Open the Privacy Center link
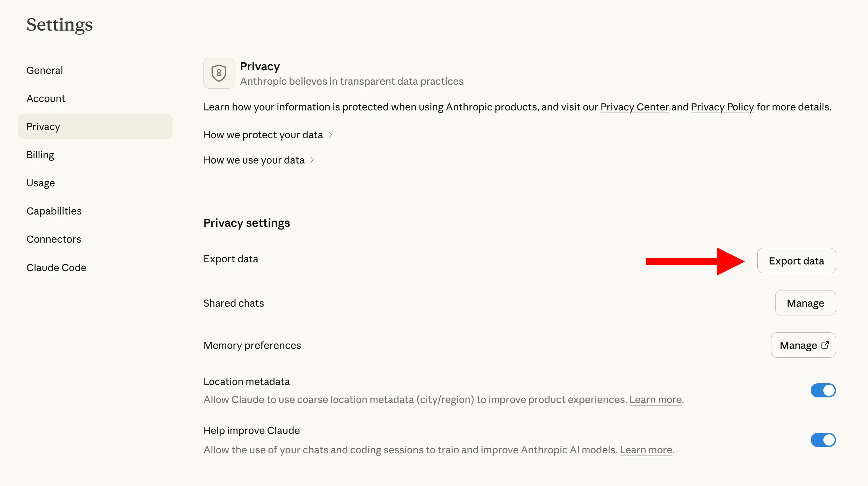 [x=634, y=107]
